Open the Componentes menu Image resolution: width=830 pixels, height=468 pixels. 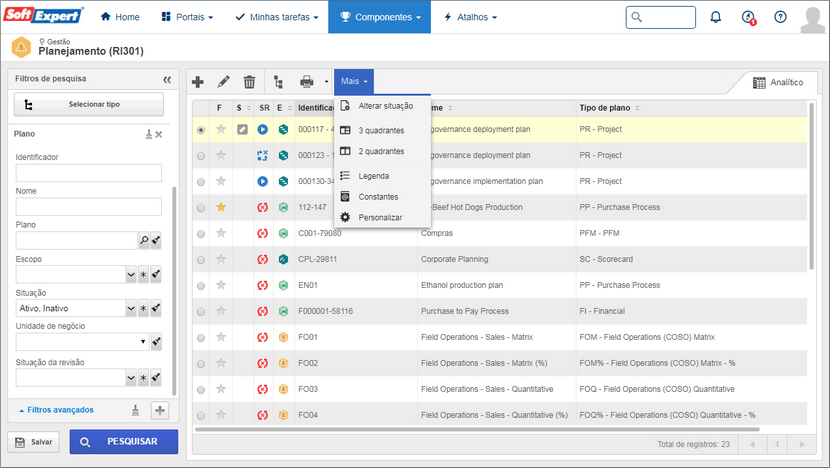coord(380,17)
